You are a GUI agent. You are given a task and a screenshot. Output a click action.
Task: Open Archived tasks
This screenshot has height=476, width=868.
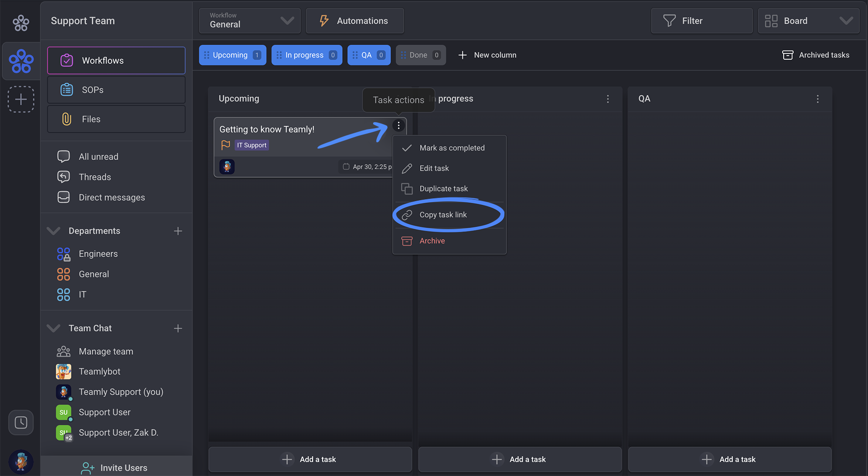click(816, 55)
